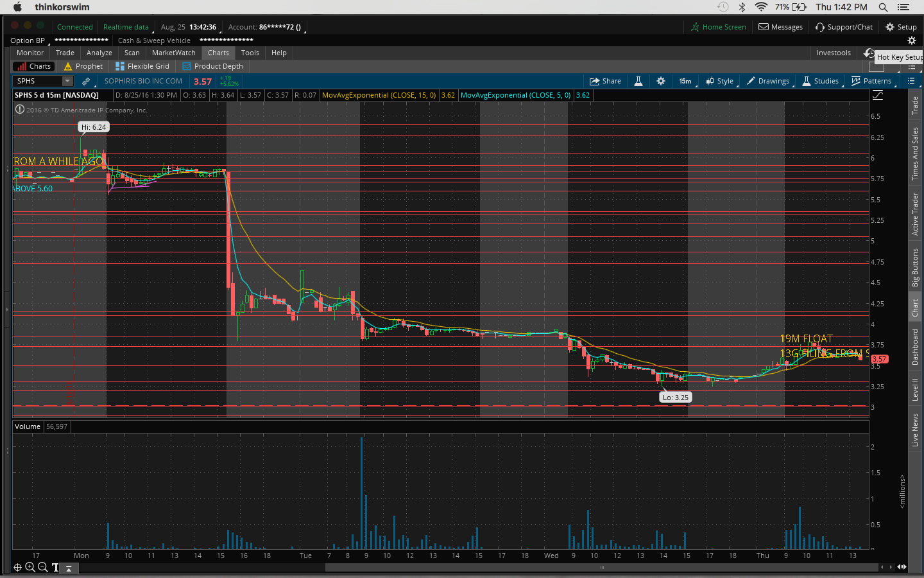Switch to the MarketWatch tab
The height and width of the screenshot is (578, 924).
(173, 53)
